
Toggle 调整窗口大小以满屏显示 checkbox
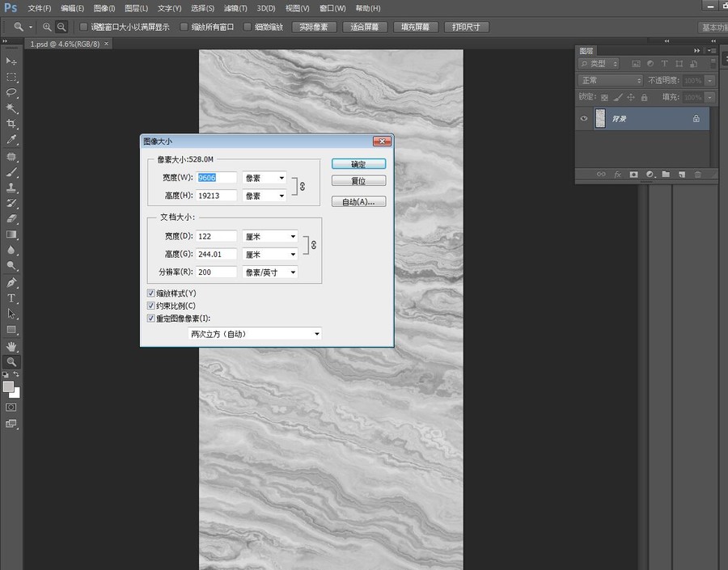coord(83,27)
